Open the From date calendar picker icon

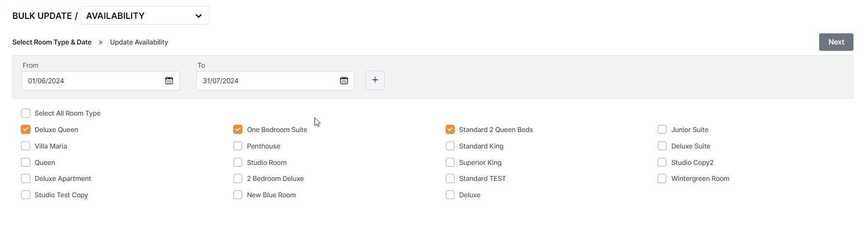169,81
